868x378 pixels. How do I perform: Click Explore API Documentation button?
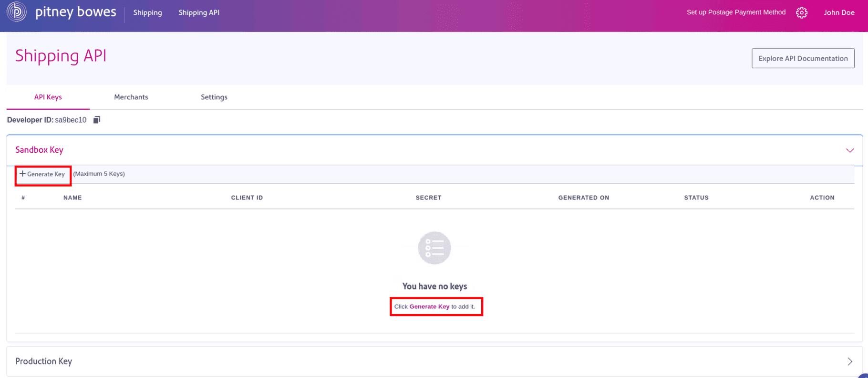click(x=803, y=58)
